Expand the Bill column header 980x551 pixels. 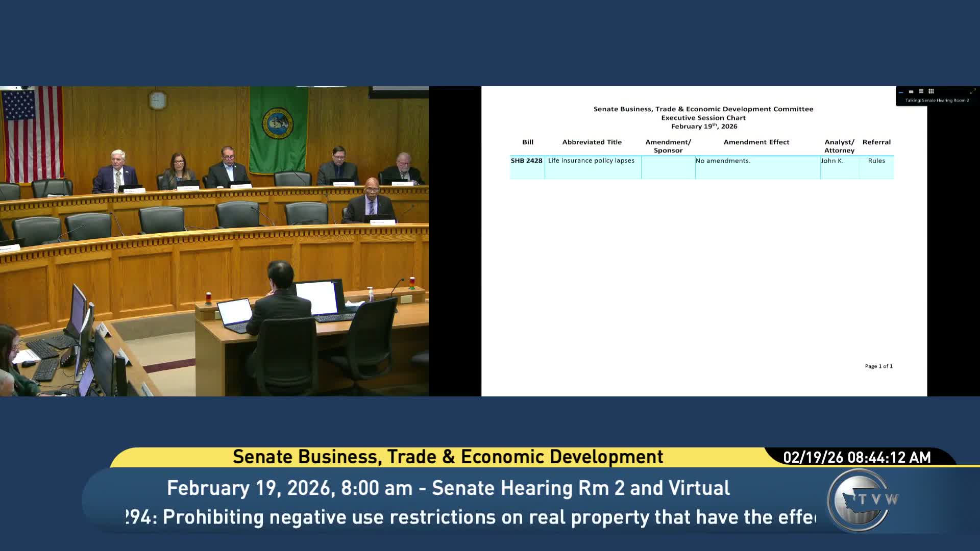point(528,142)
